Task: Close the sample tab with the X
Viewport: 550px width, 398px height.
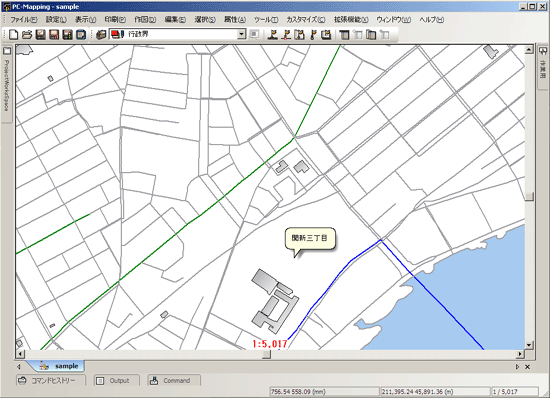Action: pyautogui.click(x=528, y=367)
